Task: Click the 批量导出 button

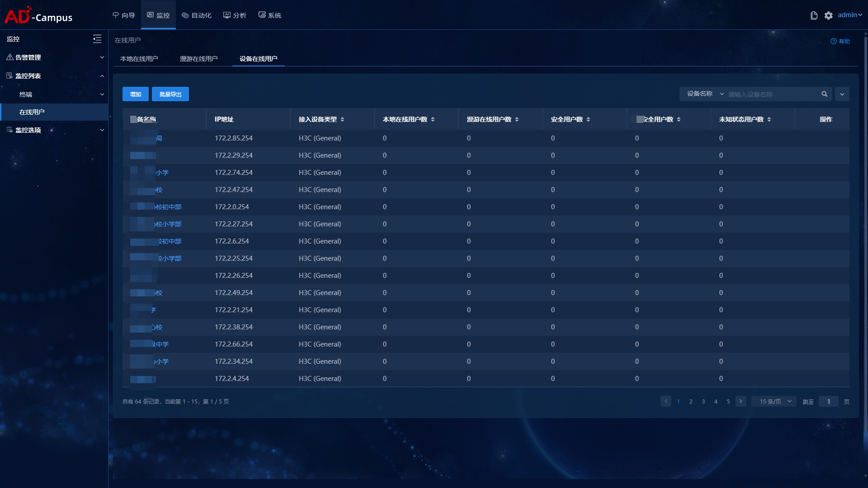Action: pos(170,94)
